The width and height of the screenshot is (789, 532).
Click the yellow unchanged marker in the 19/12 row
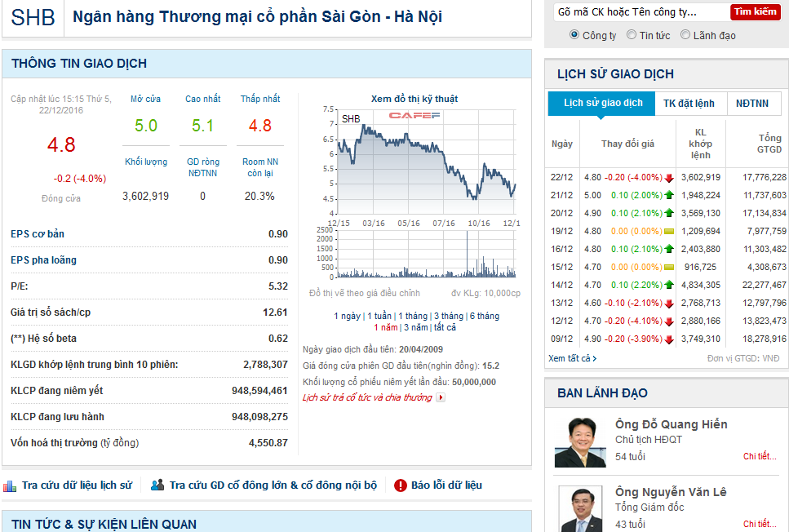point(669,232)
